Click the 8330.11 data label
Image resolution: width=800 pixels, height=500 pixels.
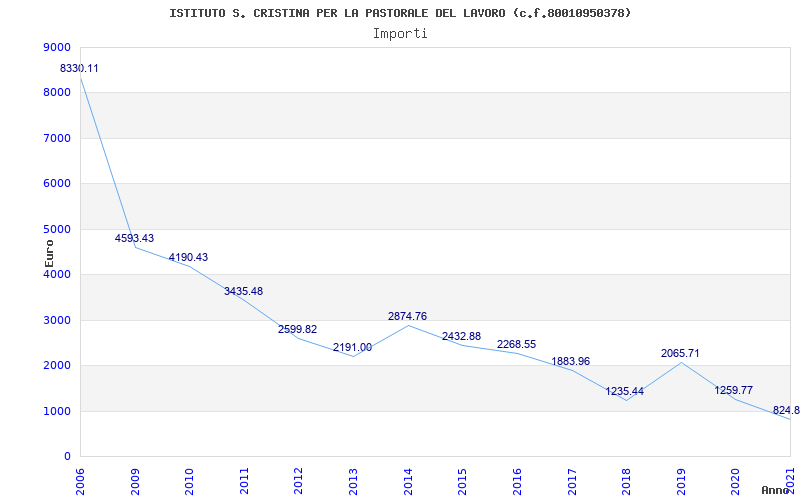click(x=79, y=68)
